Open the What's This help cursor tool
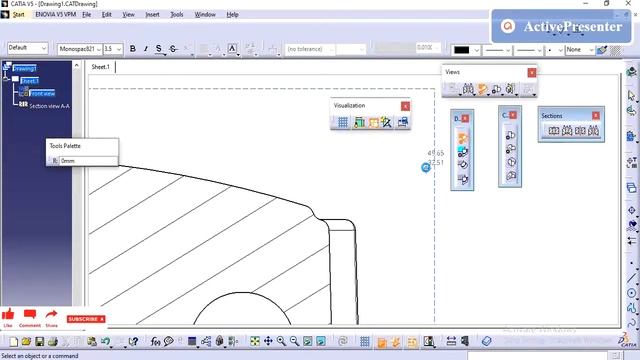This screenshot has height=360, width=640. click(x=133, y=341)
